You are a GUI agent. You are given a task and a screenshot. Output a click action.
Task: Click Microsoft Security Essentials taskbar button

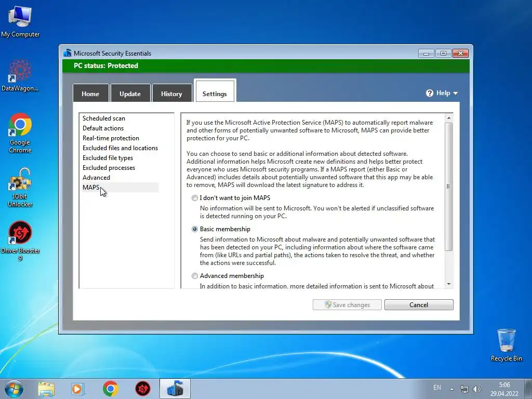[x=175, y=389]
